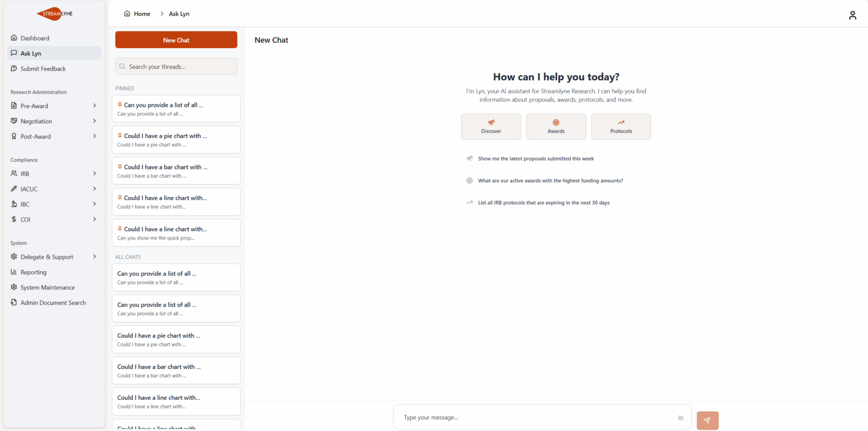Expand the Pre-Award menu
The height and width of the screenshot is (431, 868).
94,106
